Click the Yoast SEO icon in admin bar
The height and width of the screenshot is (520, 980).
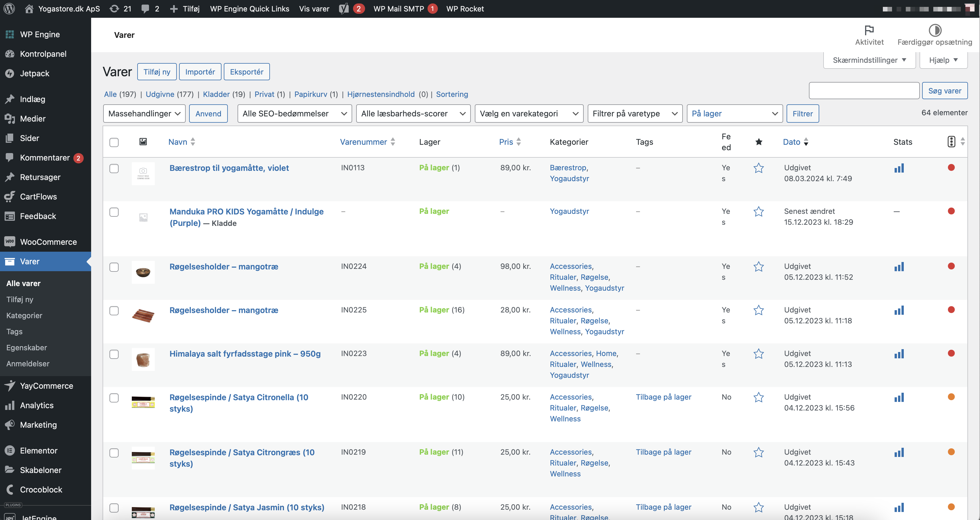tap(344, 9)
